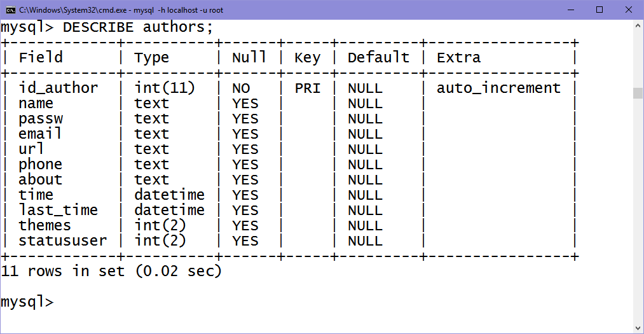Click the last_time field name
The image size is (644, 334).
tap(58, 211)
